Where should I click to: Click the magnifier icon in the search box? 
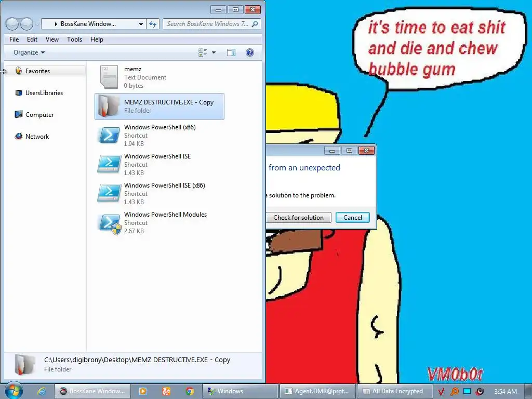pos(255,24)
